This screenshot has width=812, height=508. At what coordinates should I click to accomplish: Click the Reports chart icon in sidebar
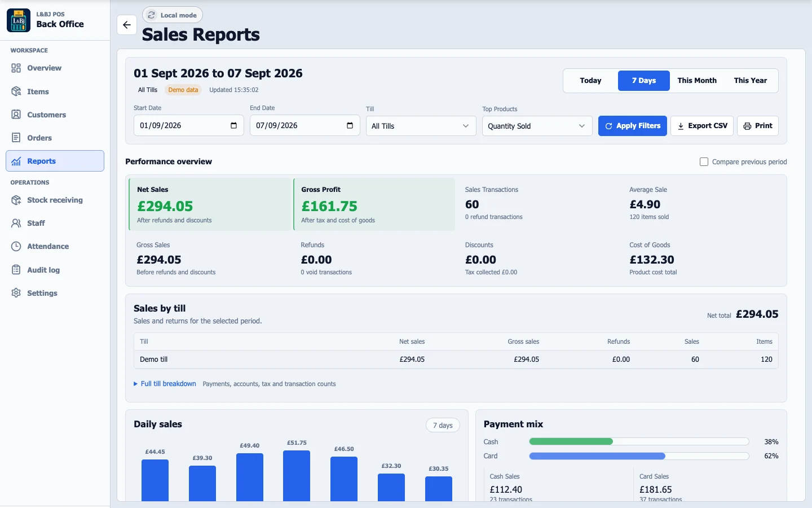[x=16, y=161]
